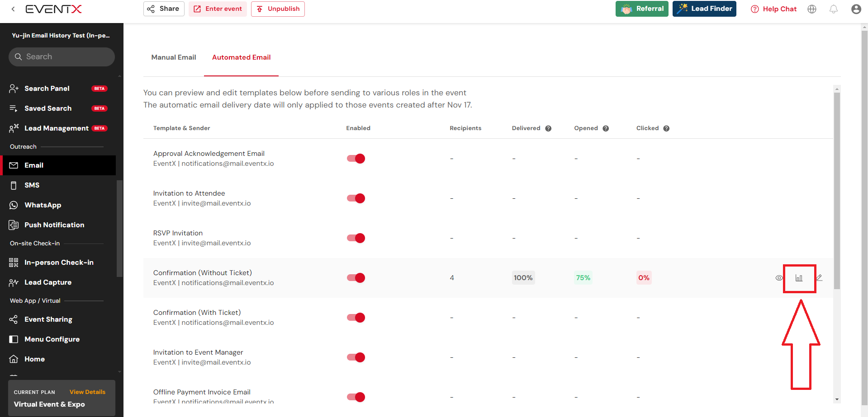Click the table scrollbar down arrow

pos(837,399)
